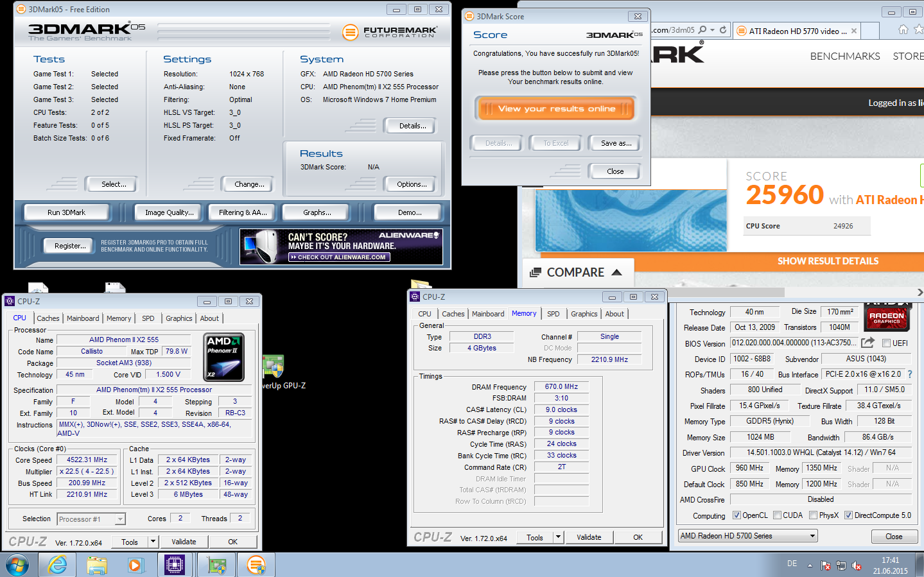Click Filtering & AA... button
This screenshot has height=577, width=924.
(x=243, y=212)
